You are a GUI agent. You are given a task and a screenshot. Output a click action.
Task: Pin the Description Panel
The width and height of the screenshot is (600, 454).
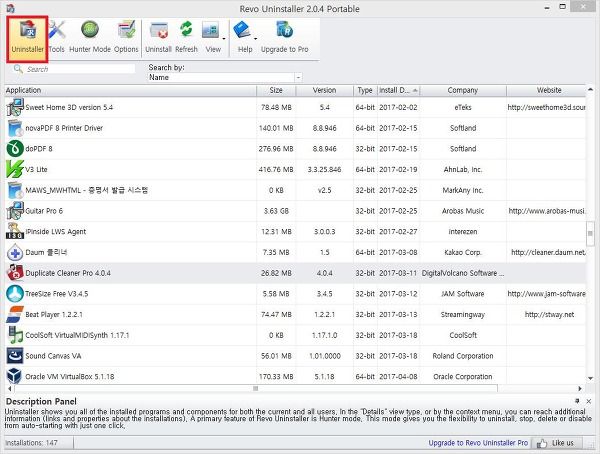click(x=577, y=401)
